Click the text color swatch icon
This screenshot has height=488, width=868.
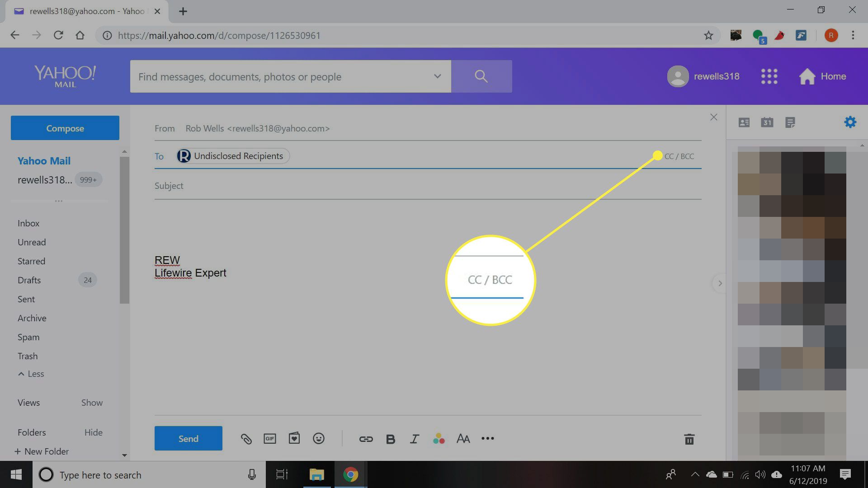[439, 439]
